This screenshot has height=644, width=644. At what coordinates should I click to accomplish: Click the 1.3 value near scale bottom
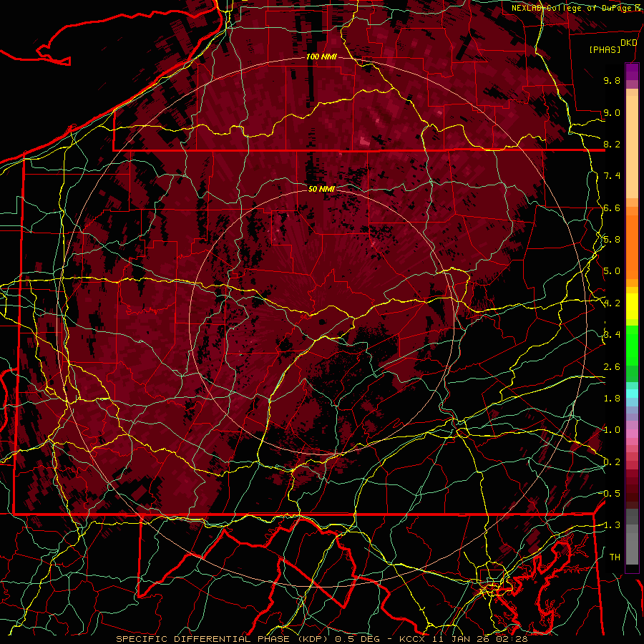click(x=612, y=525)
